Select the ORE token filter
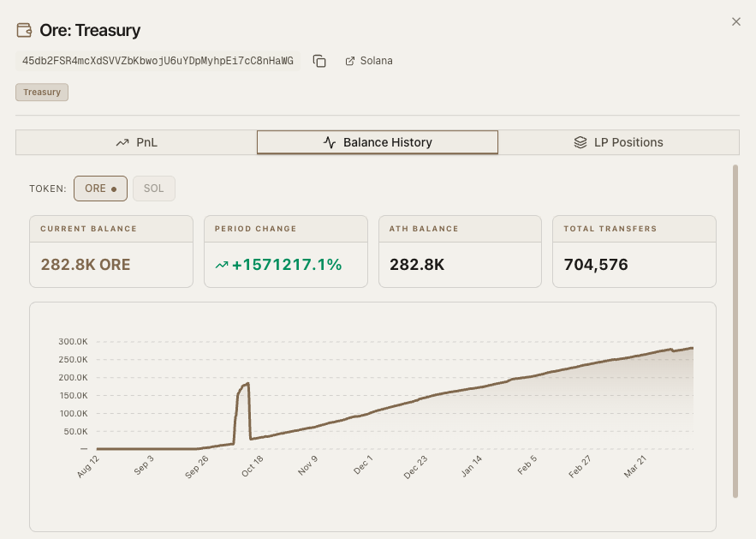The width and height of the screenshot is (756, 539). (100, 189)
